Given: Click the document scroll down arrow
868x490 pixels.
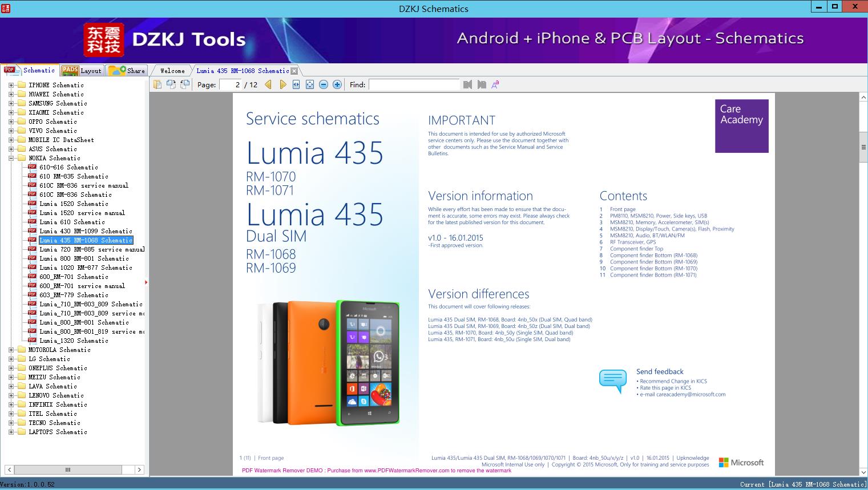Looking at the screenshot, I should (x=863, y=472).
